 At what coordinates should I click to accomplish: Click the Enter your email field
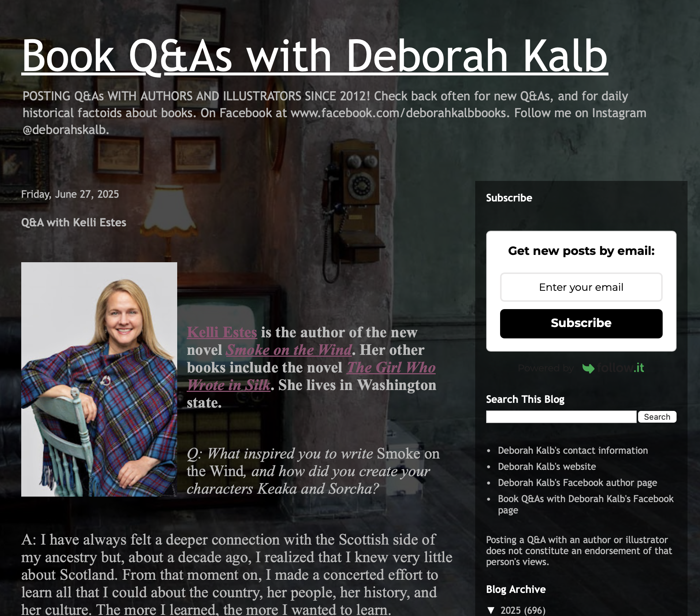pos(581,287)
